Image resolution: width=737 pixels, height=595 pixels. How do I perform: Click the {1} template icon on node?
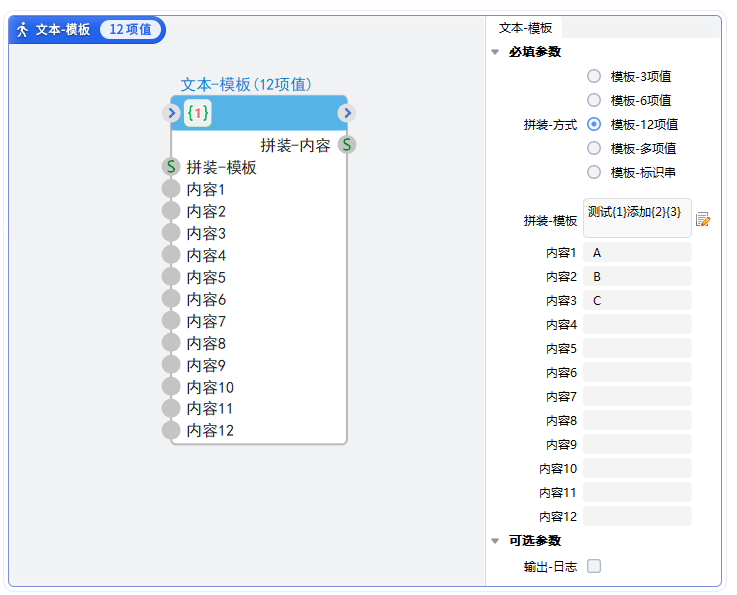tap(198, 114)
